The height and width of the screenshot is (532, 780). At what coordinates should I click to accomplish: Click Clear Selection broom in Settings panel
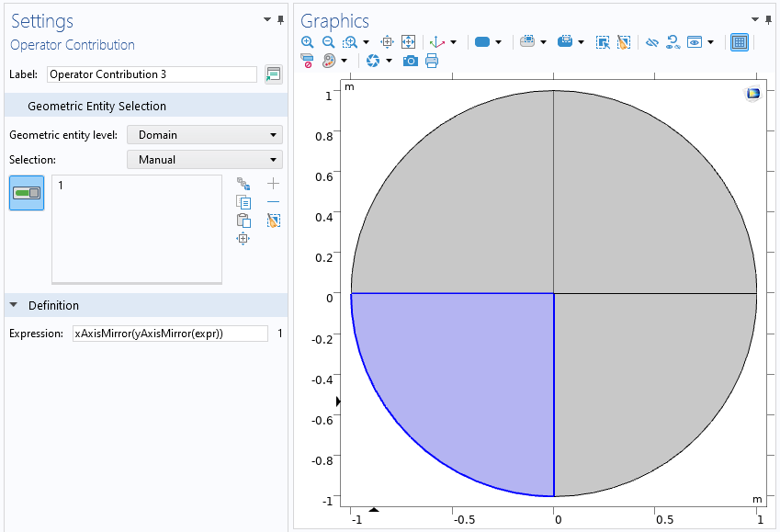[x=274, y=221]
